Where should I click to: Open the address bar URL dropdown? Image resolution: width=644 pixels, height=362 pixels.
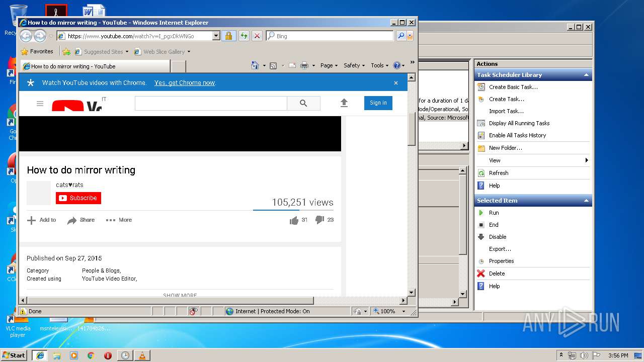tap(216, 36)
